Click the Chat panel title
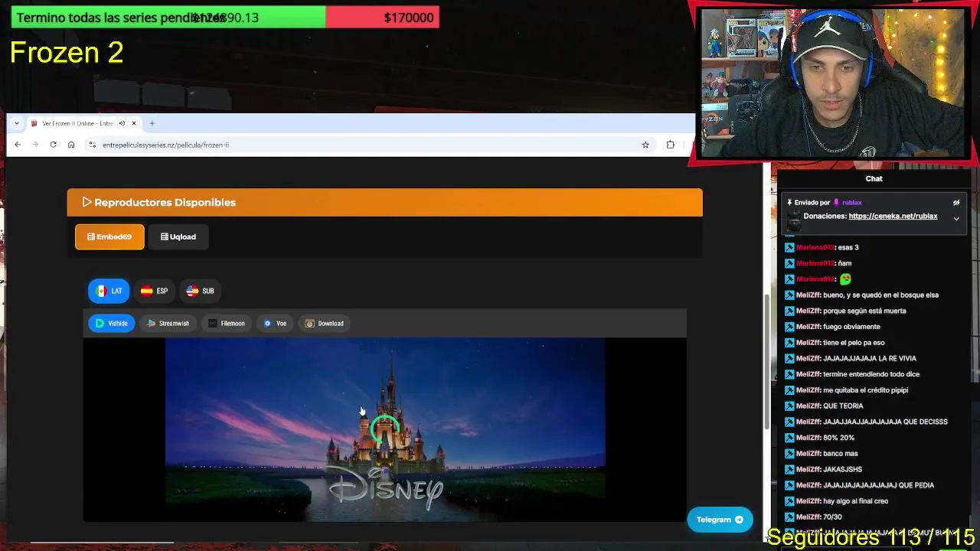This screenshot has height=551, width=980. click(x=874, y=178)
